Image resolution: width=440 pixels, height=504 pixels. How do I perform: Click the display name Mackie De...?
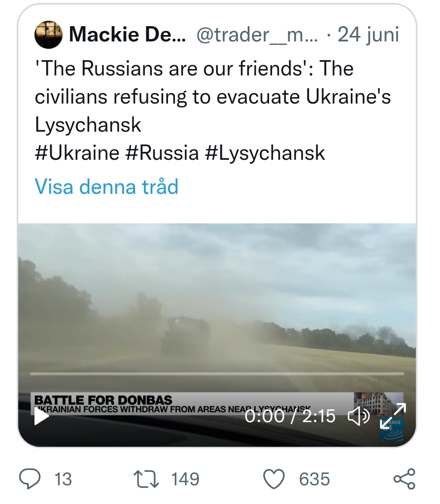tap(128, 35)
